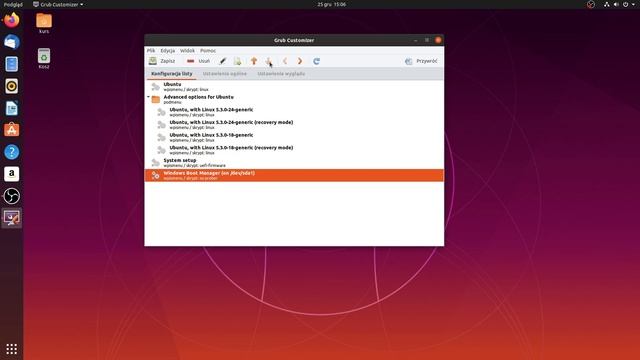This screenshot has height=360, width=640.
Task: Minimize the Grub Customizer window
Action: click(416, 40)
